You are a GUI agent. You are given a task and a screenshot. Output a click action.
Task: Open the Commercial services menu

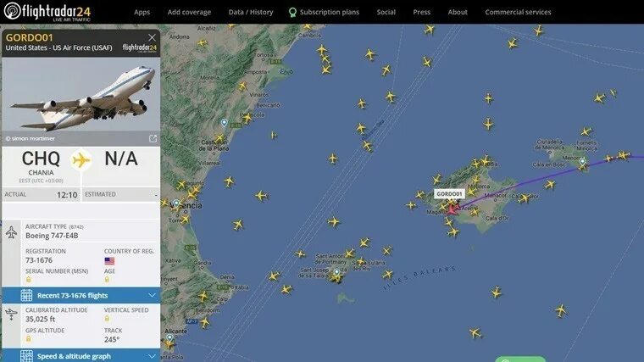coord(518,13)
